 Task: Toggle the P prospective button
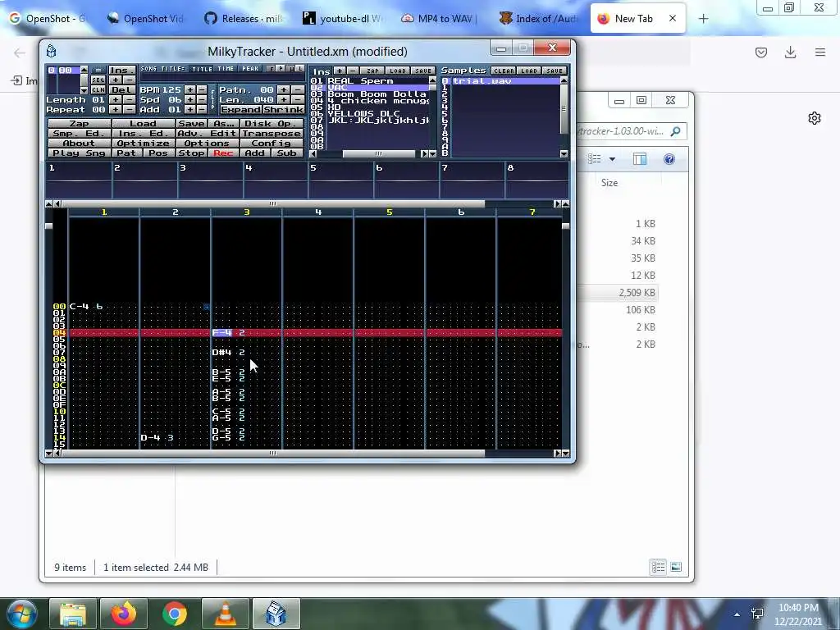click(281, 69)
